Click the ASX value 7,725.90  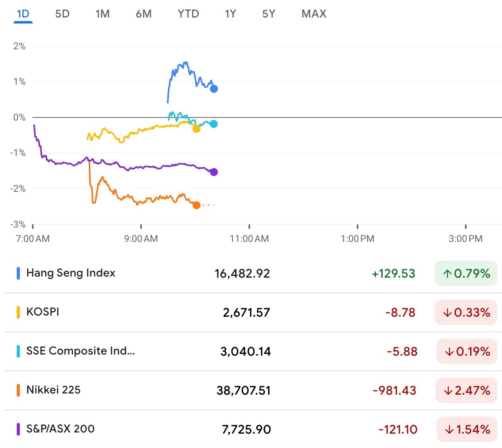246,430
